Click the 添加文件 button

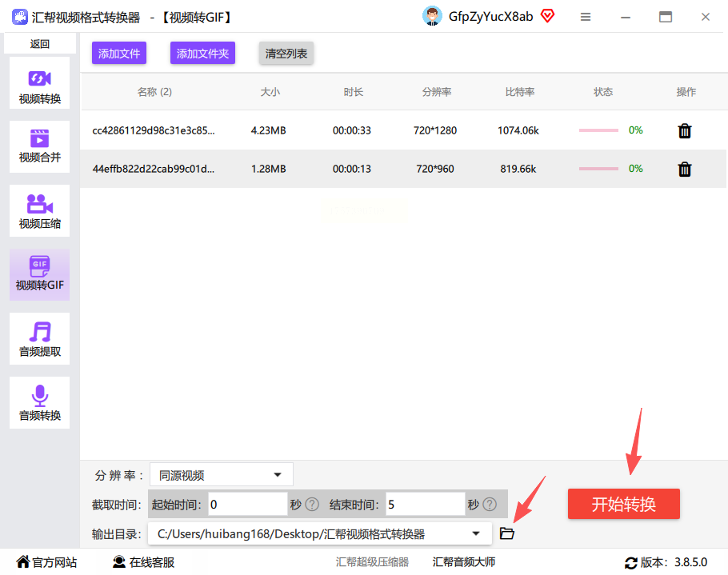(x=119, y=54)
